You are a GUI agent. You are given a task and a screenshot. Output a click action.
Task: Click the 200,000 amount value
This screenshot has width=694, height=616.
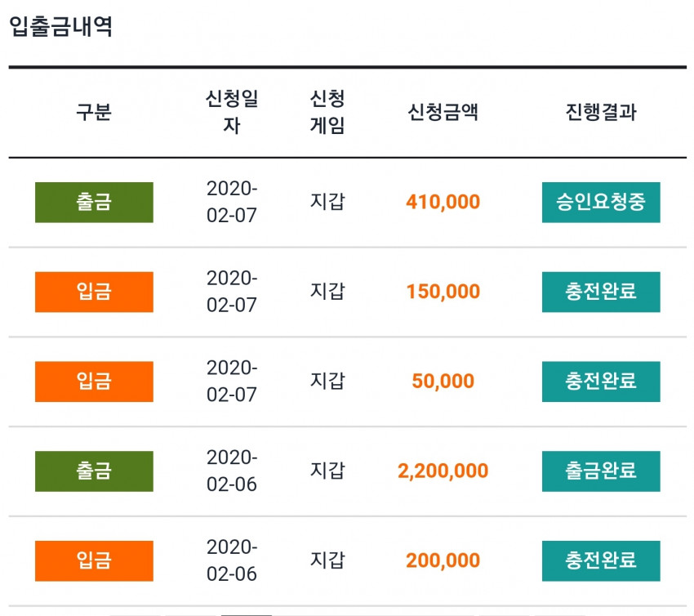(443, 560)
